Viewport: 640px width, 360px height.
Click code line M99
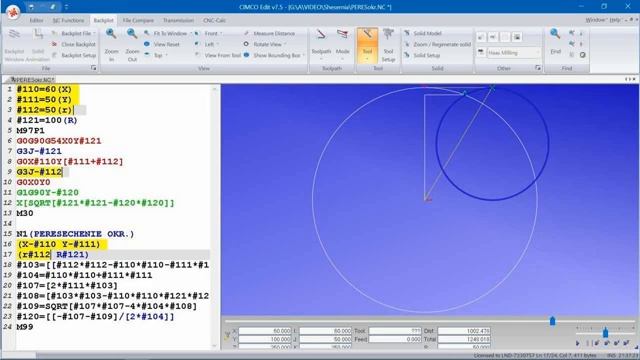coord(25,327)
